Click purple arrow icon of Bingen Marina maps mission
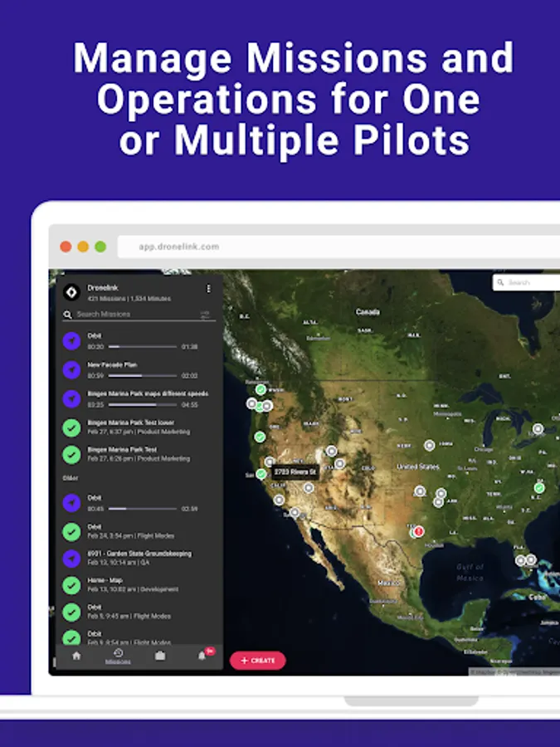 pyautogui.click(x=71, y=398)
